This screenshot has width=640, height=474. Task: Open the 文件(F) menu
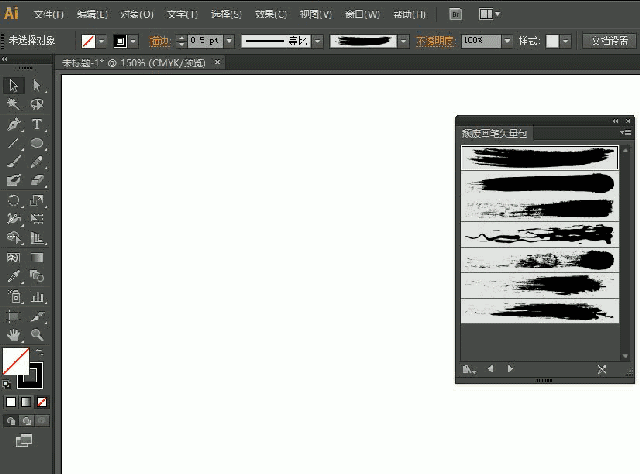click(x=48, y=15)
